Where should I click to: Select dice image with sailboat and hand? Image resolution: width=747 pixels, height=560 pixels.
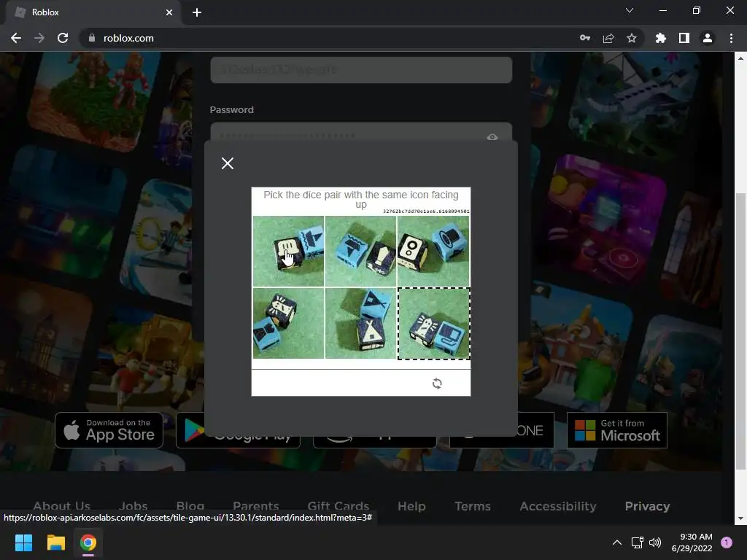point(288,251)
